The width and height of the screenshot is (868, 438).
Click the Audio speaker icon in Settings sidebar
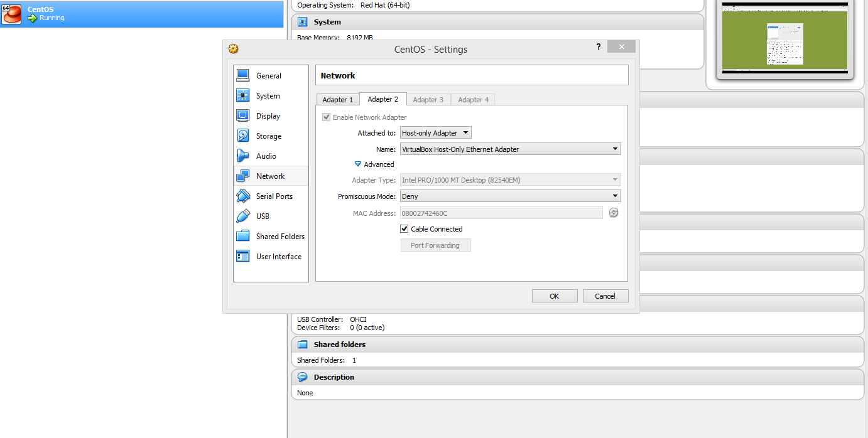[243, 156]
